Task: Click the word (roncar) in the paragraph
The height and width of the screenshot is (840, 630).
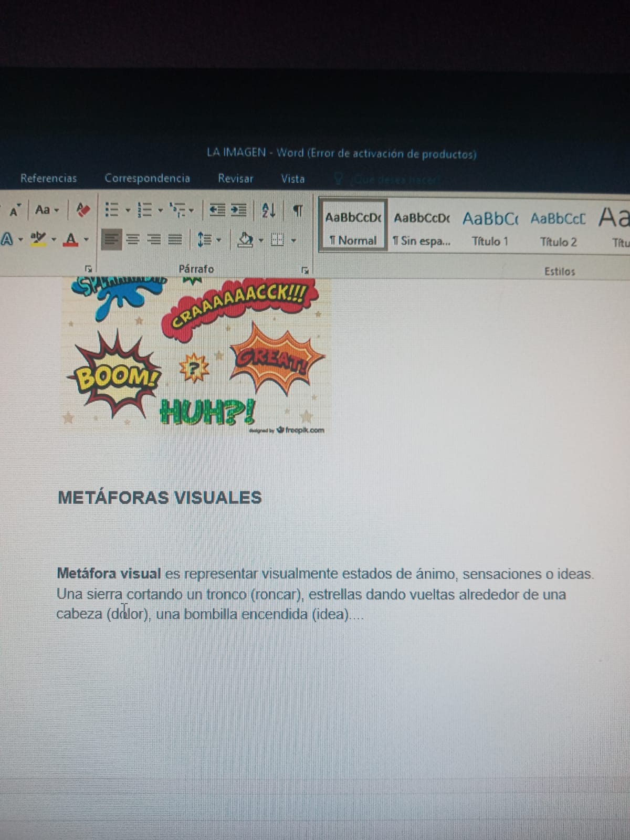Action: [277, 595]
